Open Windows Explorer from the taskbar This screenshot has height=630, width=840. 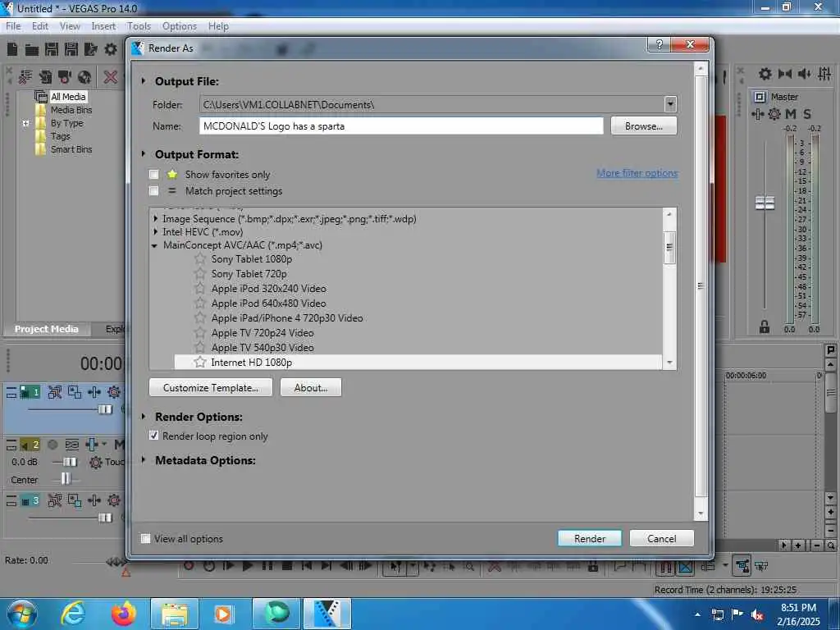click(x=175, y=614)
